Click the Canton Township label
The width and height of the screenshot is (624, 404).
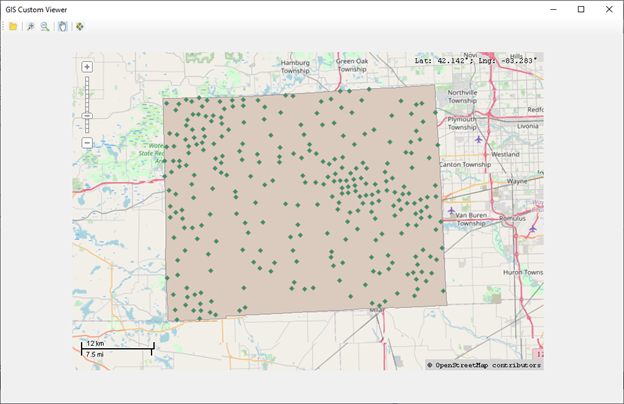[465, 164]
